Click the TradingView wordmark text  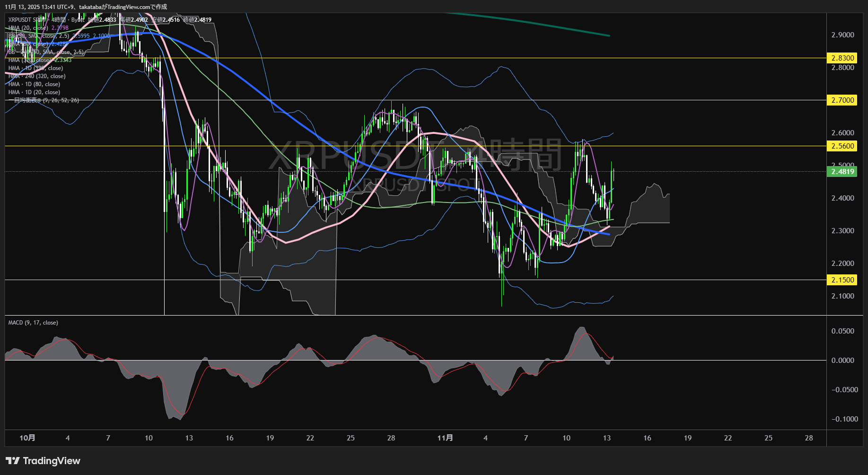pos(52,461)
